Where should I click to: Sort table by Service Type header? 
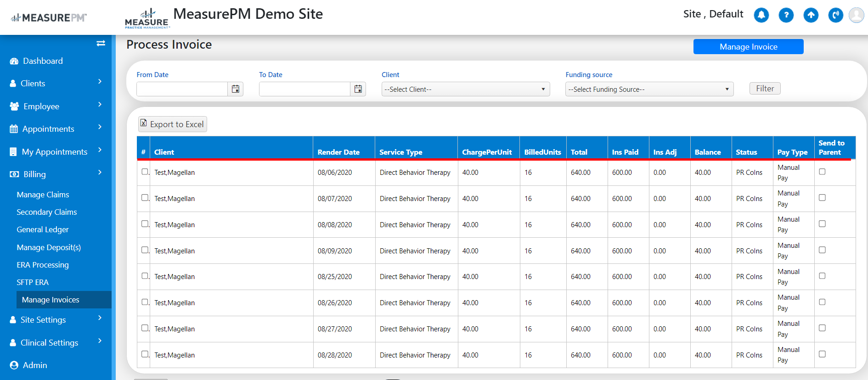point(401,152)
